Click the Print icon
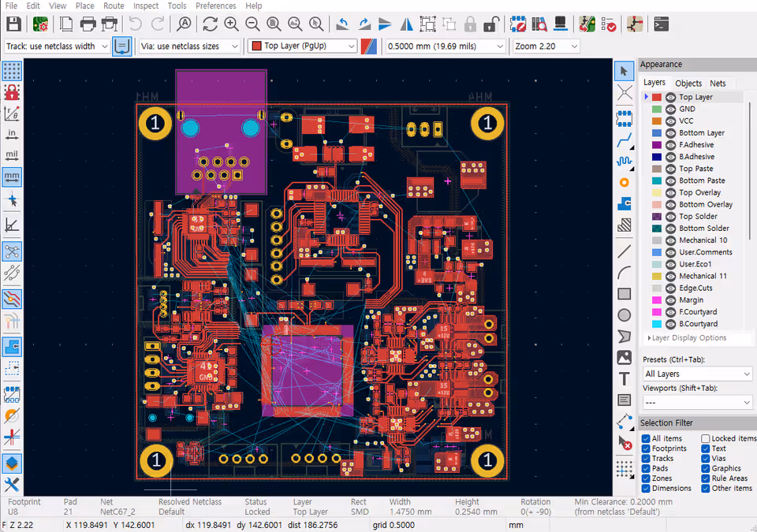The image size is (757, 532). 88,24
